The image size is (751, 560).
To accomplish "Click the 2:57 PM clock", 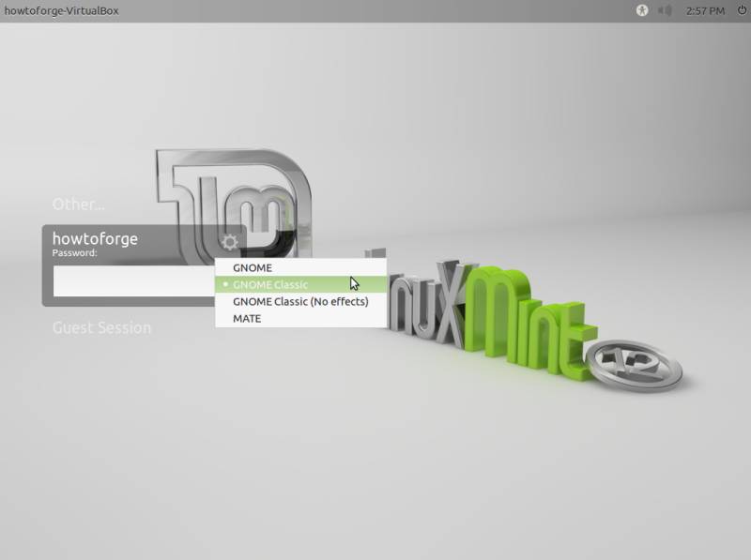I will [705, 10].
